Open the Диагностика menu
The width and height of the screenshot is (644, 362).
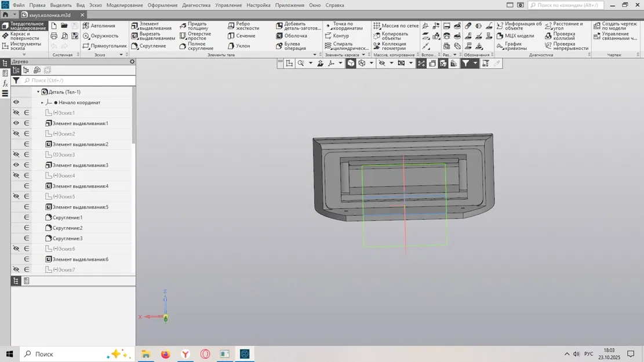[x=197, y=5]
